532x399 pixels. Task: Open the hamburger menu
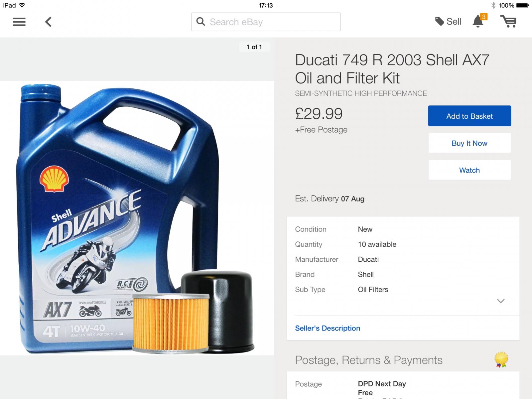[19, 22]
